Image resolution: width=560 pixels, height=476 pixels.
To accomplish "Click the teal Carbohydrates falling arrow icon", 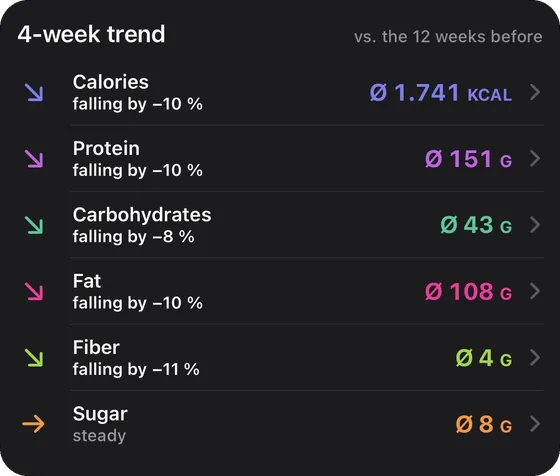I will [34, 225].
